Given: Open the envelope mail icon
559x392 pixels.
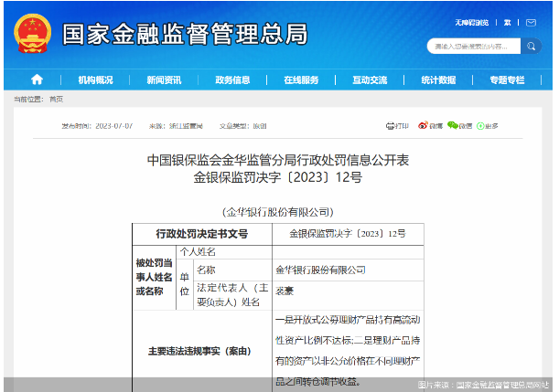Looking at the screenshot, I should tap(531, 23).
